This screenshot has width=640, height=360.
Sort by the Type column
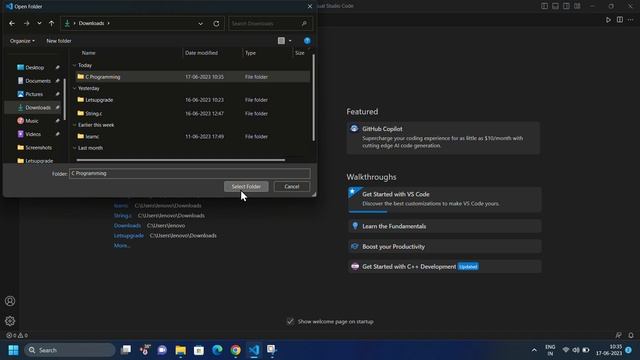[250, 53]
